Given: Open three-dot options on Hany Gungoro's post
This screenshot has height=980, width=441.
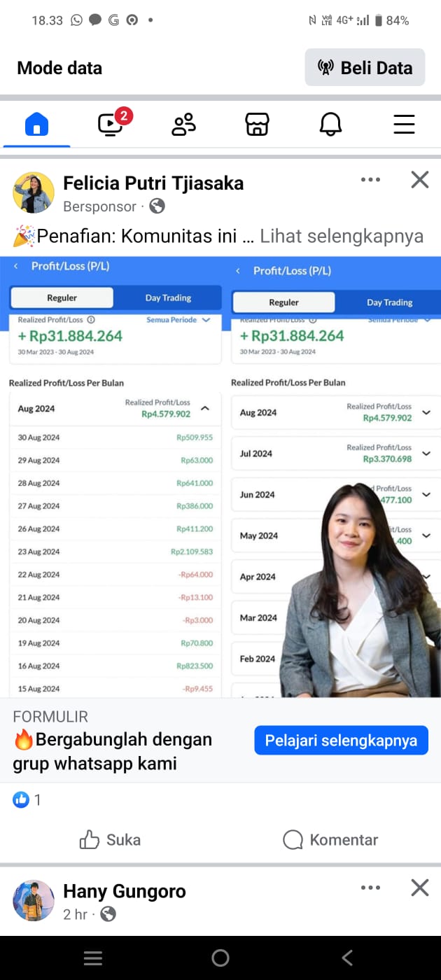Looking at the screenshot, I should 370,888.
